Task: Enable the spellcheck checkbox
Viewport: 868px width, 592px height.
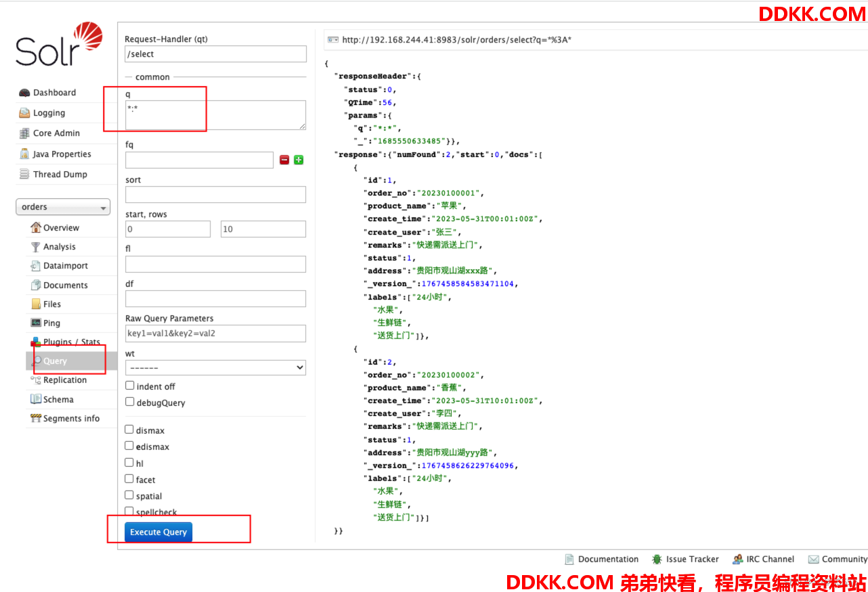Action: point(129,511)
